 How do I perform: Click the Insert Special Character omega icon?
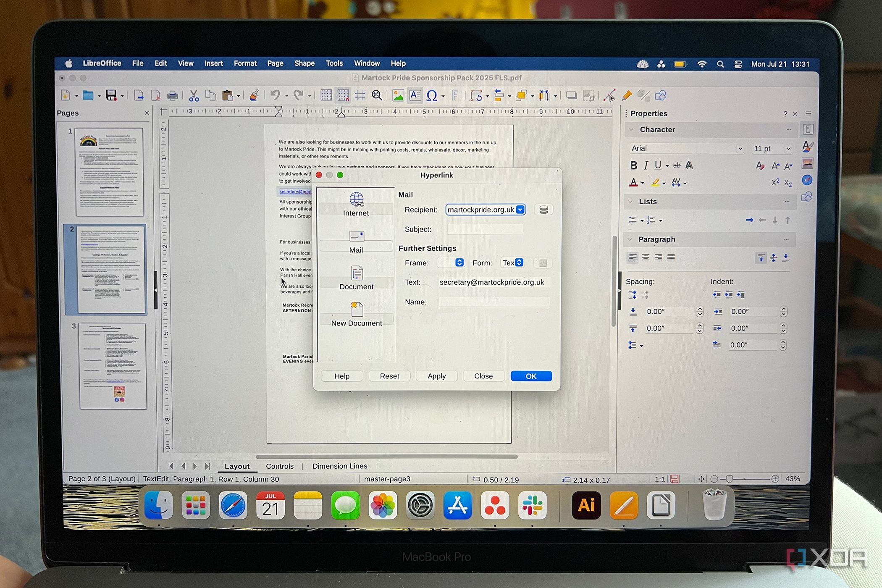pos(431,96)
